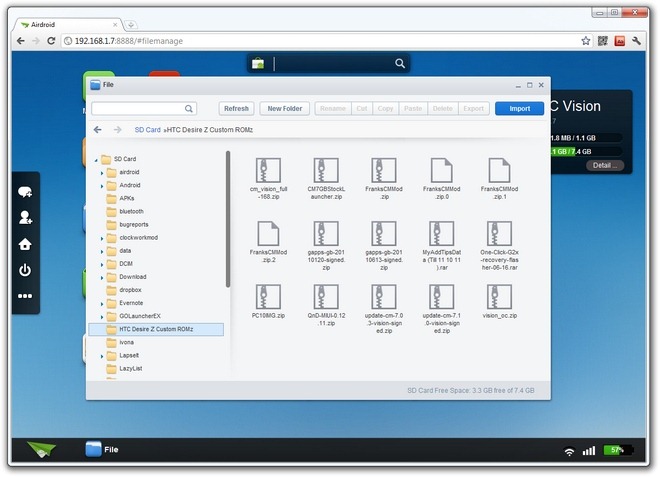Reload the browser page
Screen dimensions: 660x477
pyautogui.click(x=51, y=41)
